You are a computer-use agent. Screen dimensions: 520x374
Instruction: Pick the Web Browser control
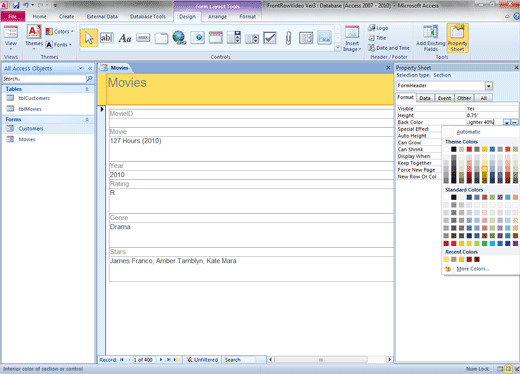tap(197, 38)
